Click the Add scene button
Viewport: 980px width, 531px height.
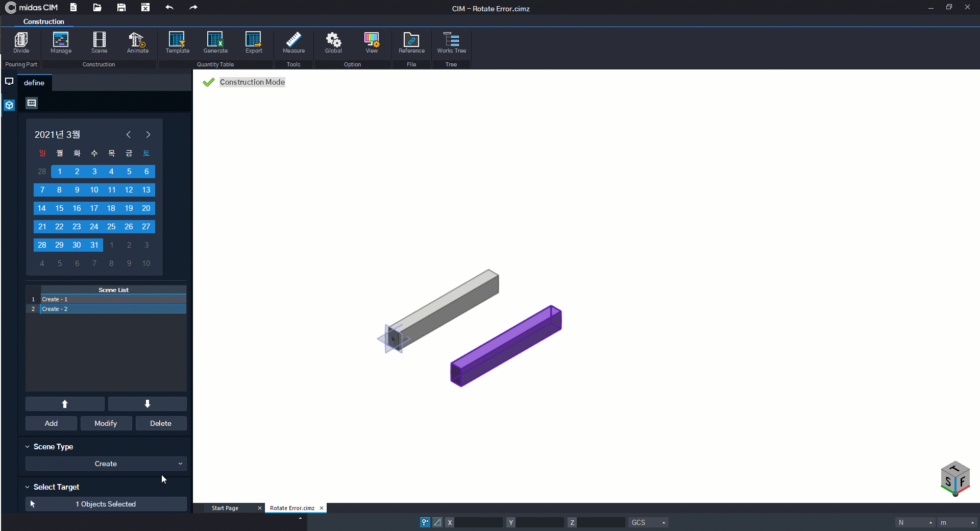pos(51,423)
